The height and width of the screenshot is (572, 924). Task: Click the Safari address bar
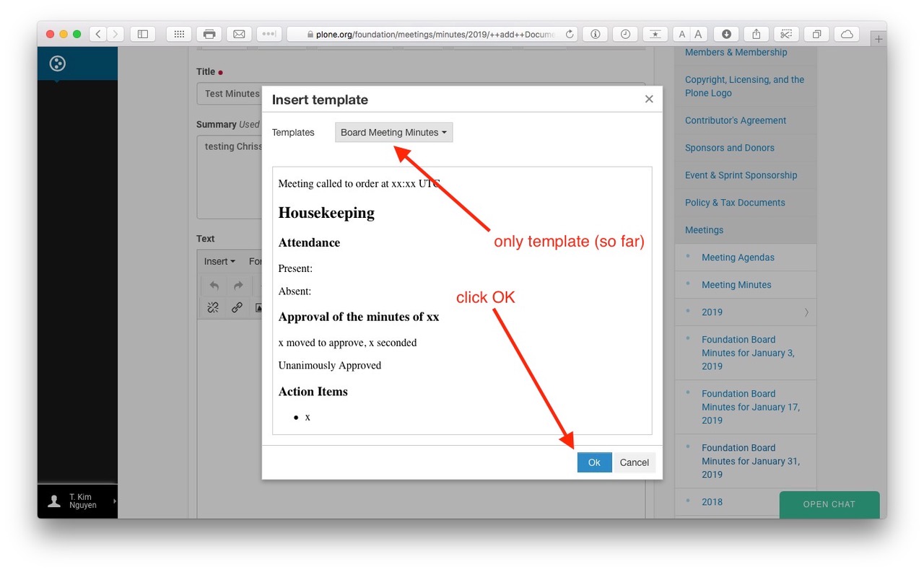click(432, 34)
